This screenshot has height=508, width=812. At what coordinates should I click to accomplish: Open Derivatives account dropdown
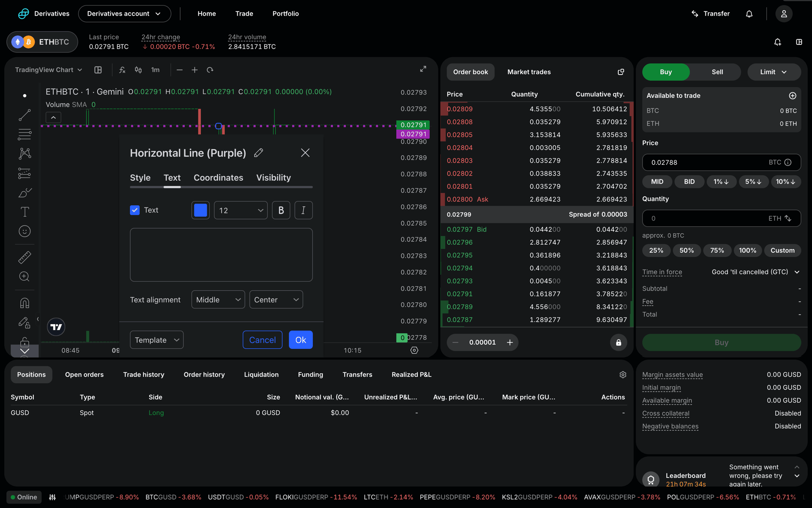pos(124,14)
